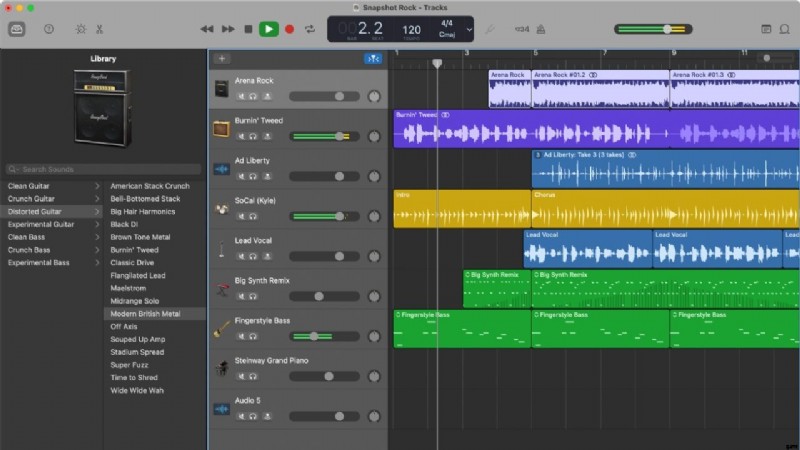Click the green Play button
The height and width of the screenshot is (450, 800).
(x=268, y=30)
